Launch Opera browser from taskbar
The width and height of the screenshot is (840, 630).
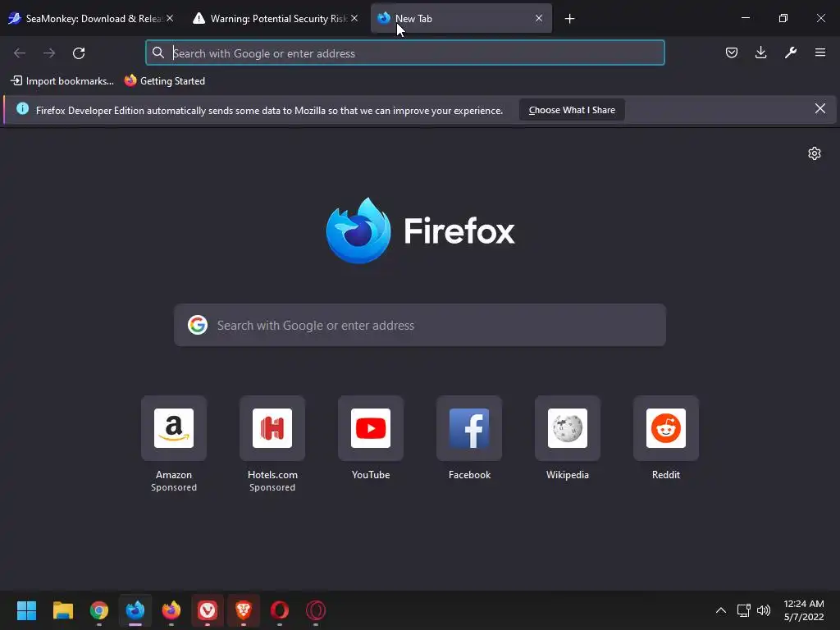[x=280, y=610]
